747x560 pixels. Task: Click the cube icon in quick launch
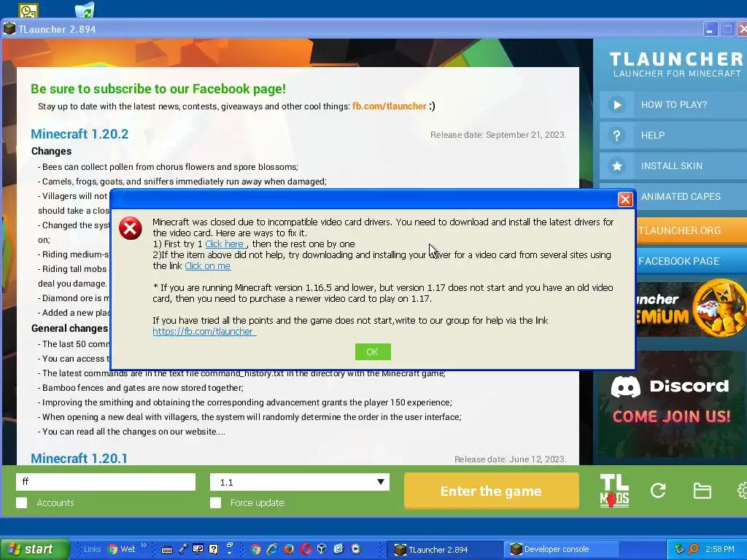(322, 549)
